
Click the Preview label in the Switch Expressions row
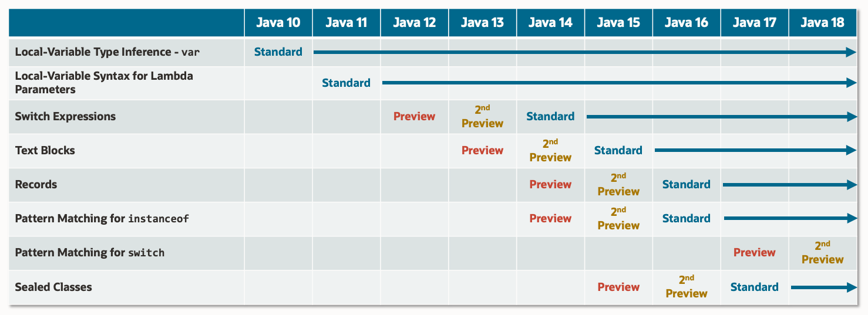[x=414, y=116]
